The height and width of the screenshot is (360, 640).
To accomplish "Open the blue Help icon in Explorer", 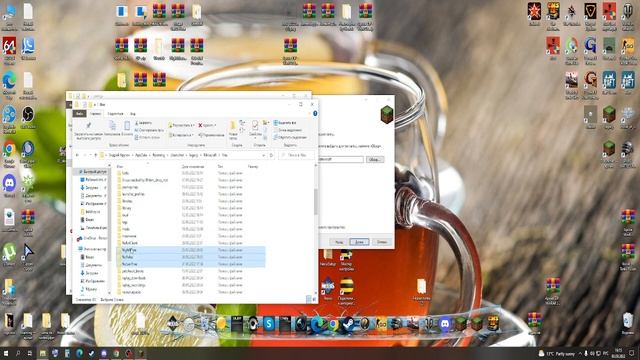I will (x=315, y=113).
